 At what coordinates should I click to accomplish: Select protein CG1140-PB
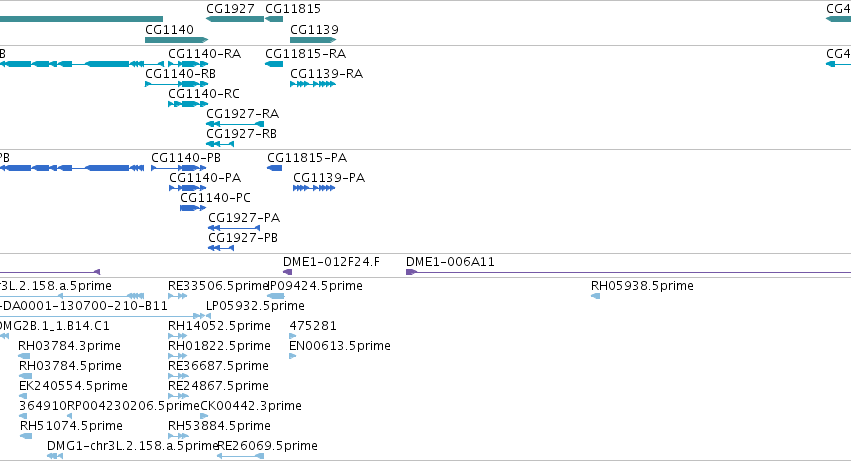pos(186,157)
